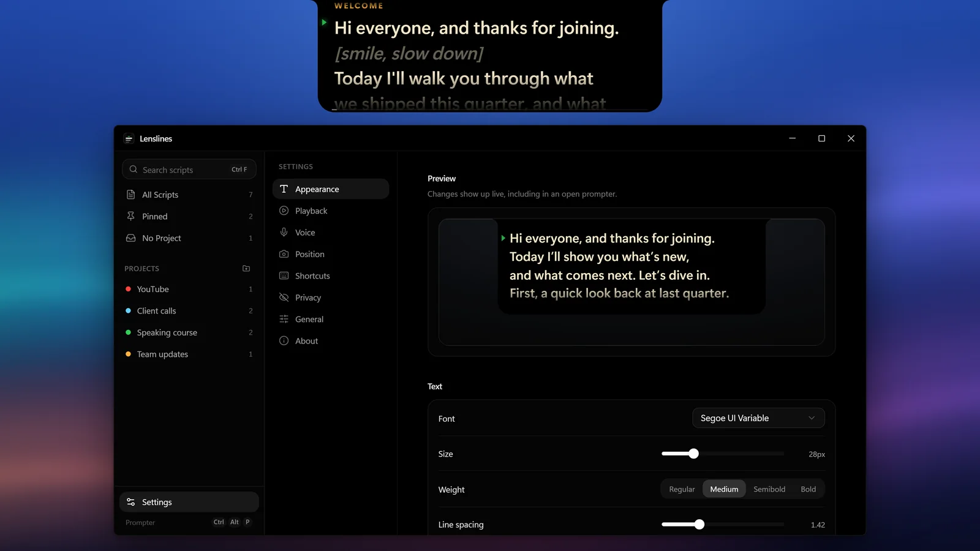The height and width of the screenshot is (551, 980).
Task: Click the font dropdown chevron arrow
Action: pos(812,418)
